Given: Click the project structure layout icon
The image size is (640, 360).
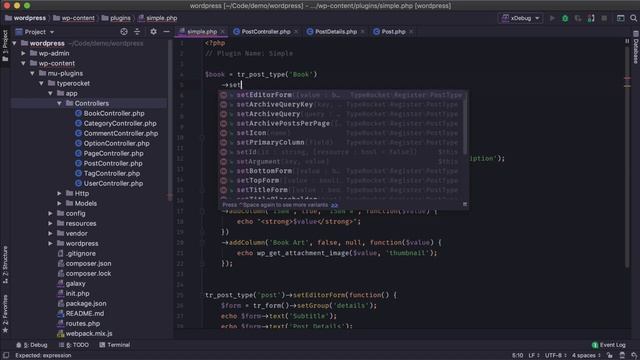Looking at the screenshot, I should (620, 18).
